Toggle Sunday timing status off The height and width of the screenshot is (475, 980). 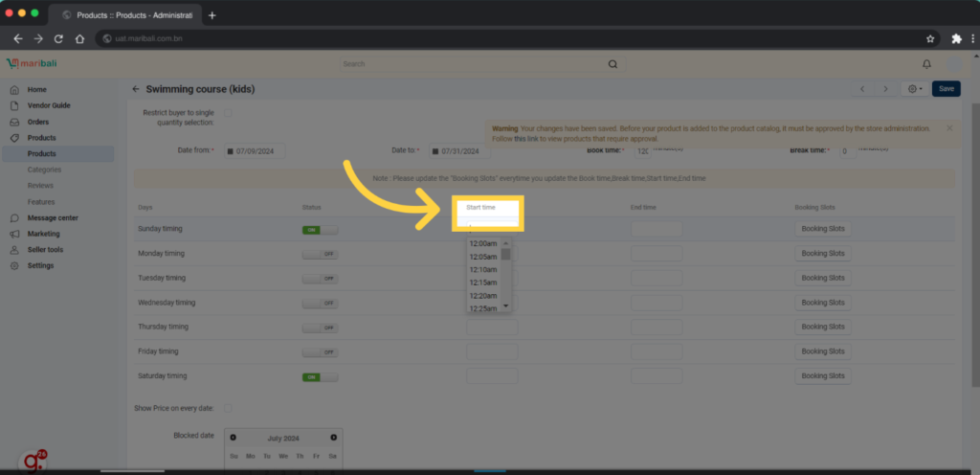pyautogui.click(x=320, y=230)
